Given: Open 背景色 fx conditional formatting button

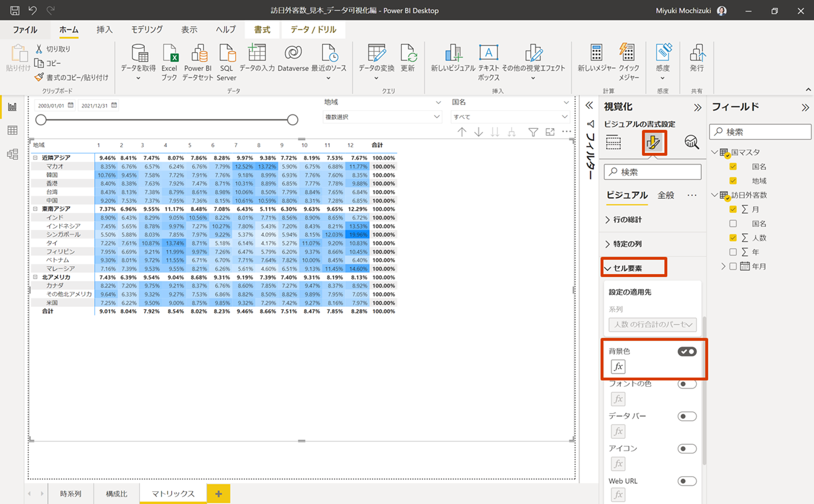Looking at the screenshot, I should tap(618, 367).
